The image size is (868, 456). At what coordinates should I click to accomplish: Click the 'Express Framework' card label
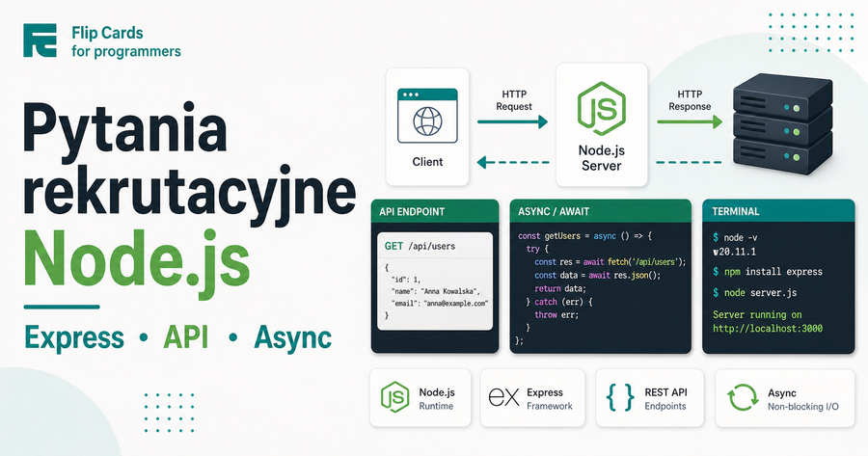click(550, 398)
